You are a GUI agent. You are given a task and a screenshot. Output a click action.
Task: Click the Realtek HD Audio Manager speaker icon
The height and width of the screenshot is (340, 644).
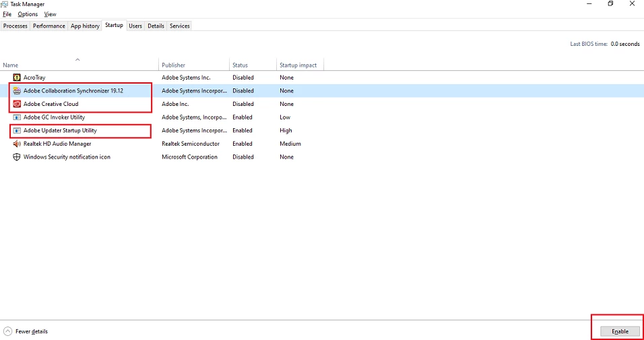pyautogui.click(x=17, y=144)
